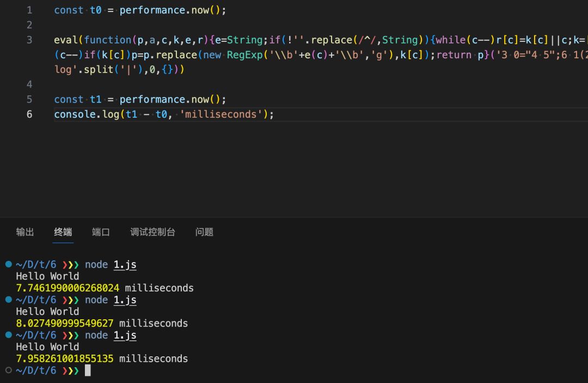This screenshot has height=383, width=588.
Task: Click the blue command marker beside third node run
Action: pyautogui.click(x=8, y=335)
